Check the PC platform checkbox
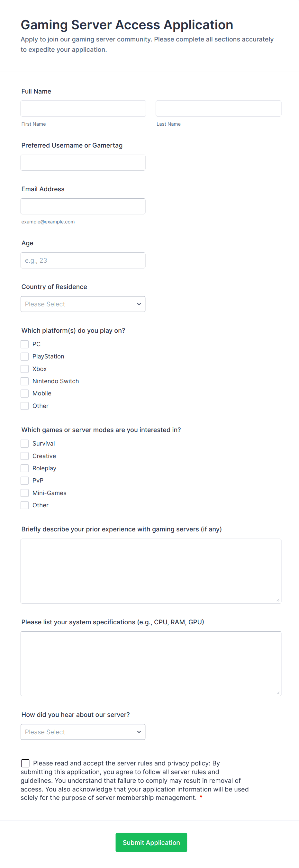The image size is (299, 868). point(25,344)
